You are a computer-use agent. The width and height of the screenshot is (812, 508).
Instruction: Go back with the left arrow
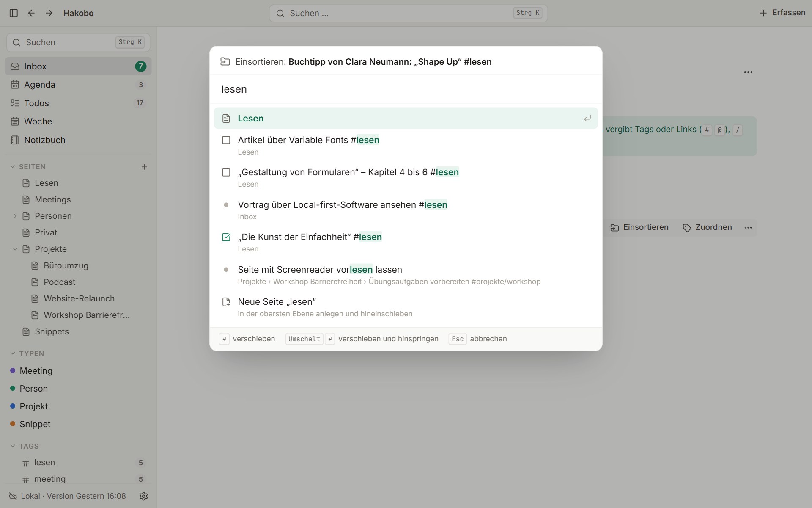[x=31, y=13]
